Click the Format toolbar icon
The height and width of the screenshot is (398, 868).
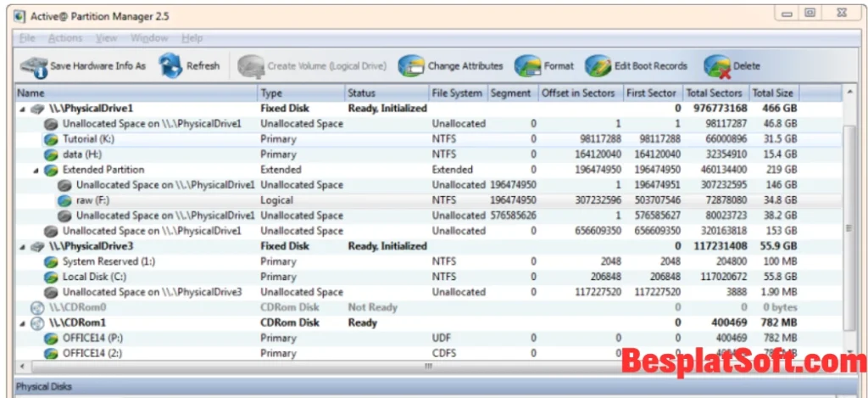(527, 66)
